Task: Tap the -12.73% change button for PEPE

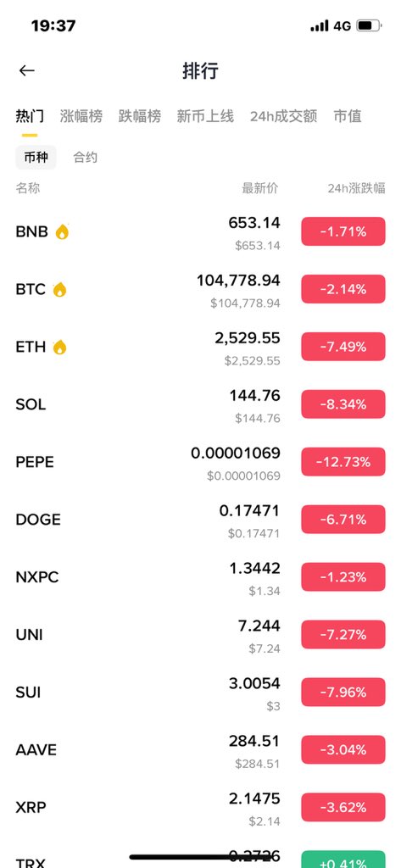Action: [343, 462]
